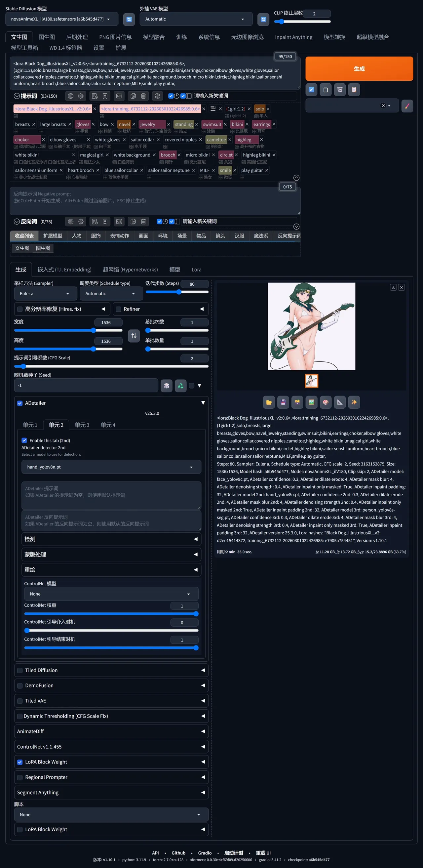Click the globe language icon in the prompt toolbar
The height and width of the screenshot is (868, 423).
coord(70,96)
